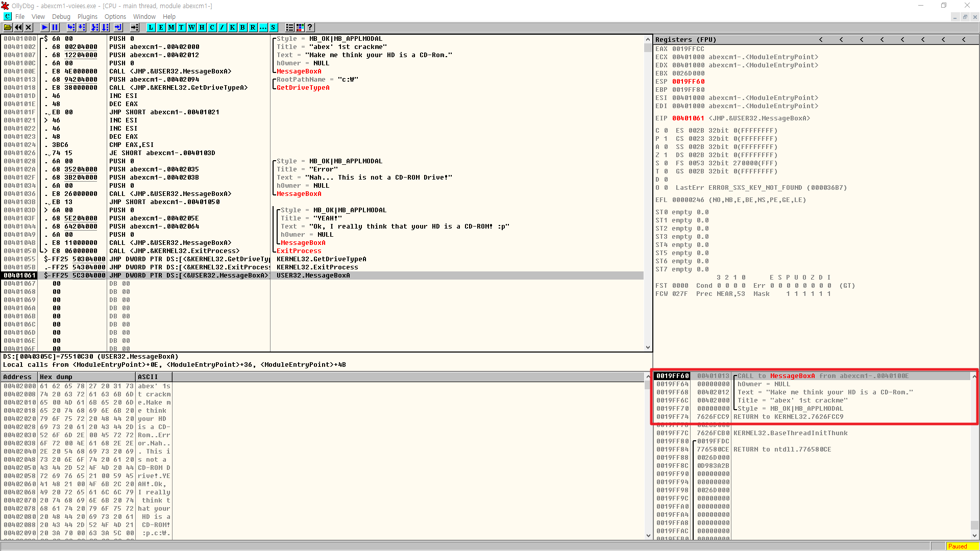
Task: Open the Appearance color options icon
Action: tap(300, 28)
